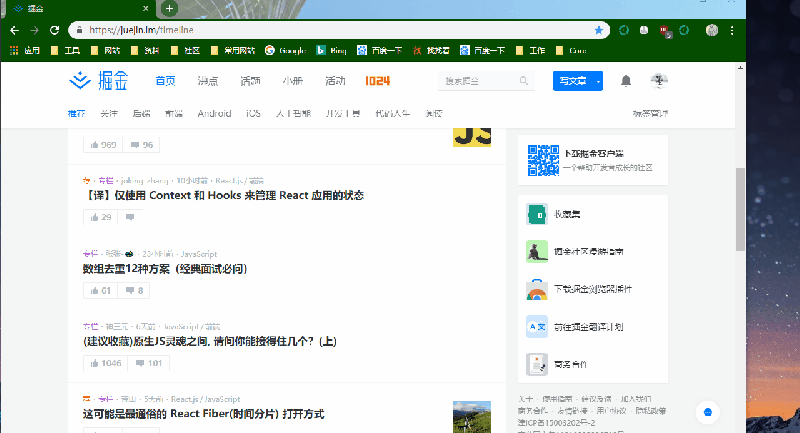This screenshot has height=433, width=800.
Task: Select the 话题 navigation tab
Action: click(x=251, y=81)
